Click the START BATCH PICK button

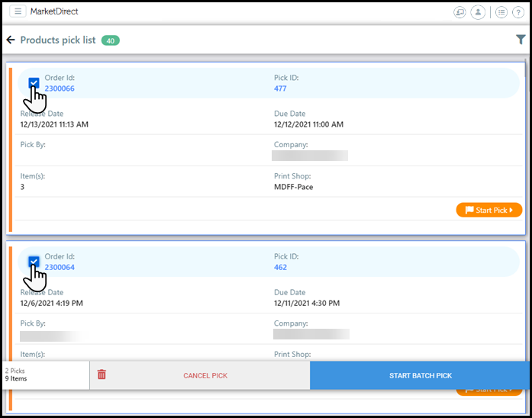coord(420,375)
